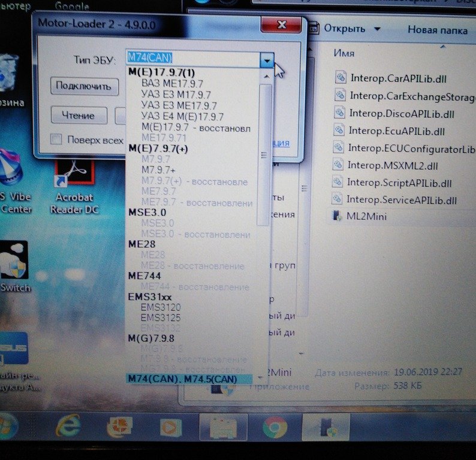Click the M(E)7.9.7(+) group header
The height and width of the screenshot is (460, 476).
tap(158, 149)
